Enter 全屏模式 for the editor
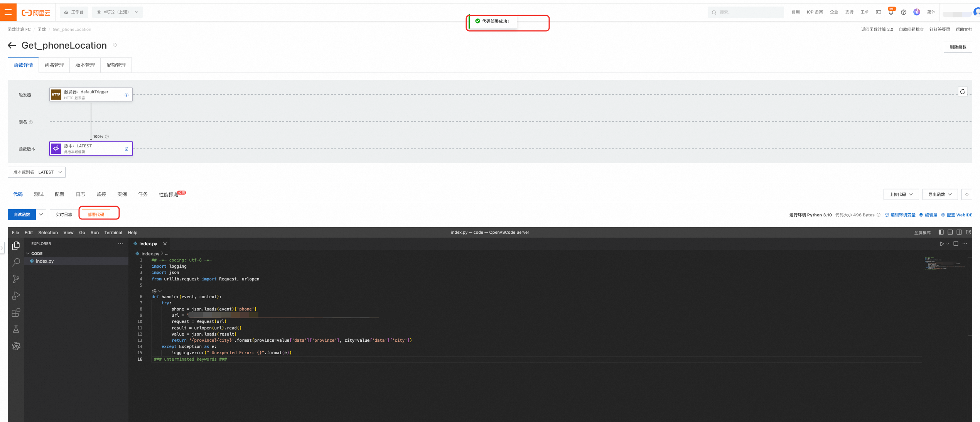The width and height of the screenshot is (980, 422). point(922,233)
